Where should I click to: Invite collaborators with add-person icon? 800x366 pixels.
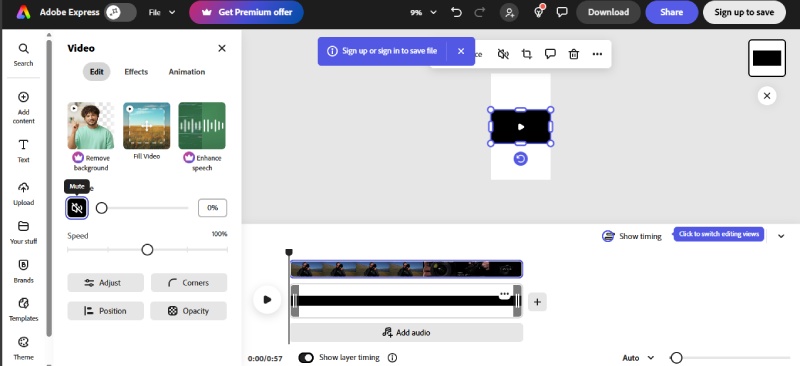(x=509, y=12)
